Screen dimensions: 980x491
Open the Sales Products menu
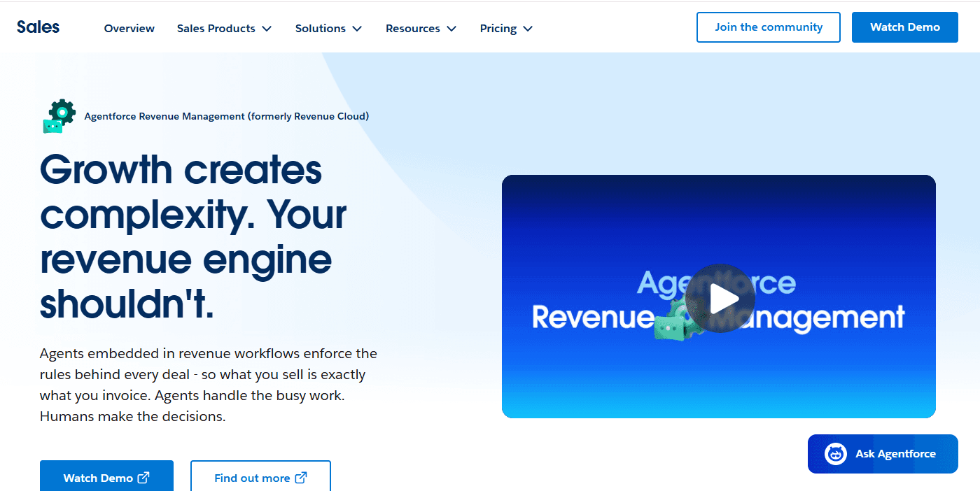click(224, 29)
